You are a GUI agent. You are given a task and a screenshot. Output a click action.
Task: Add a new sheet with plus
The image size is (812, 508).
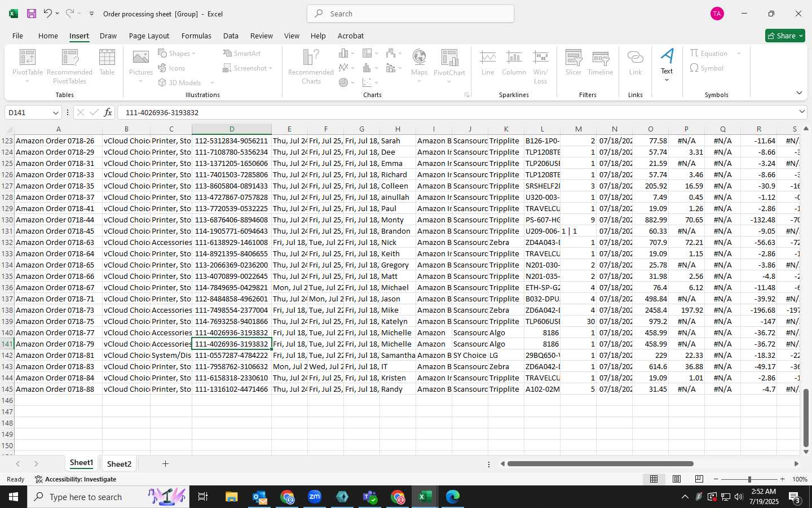(165, 464)
